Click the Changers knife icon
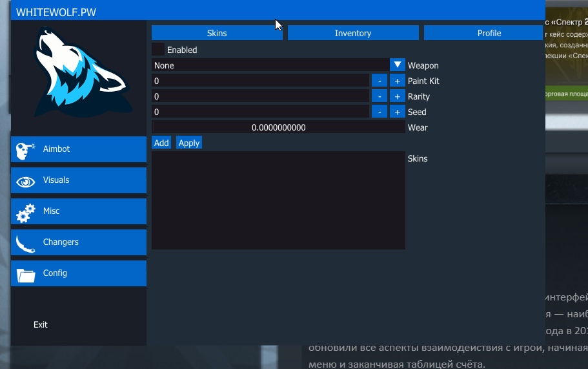The image size is (588, 369). click(x=26, y=244)
